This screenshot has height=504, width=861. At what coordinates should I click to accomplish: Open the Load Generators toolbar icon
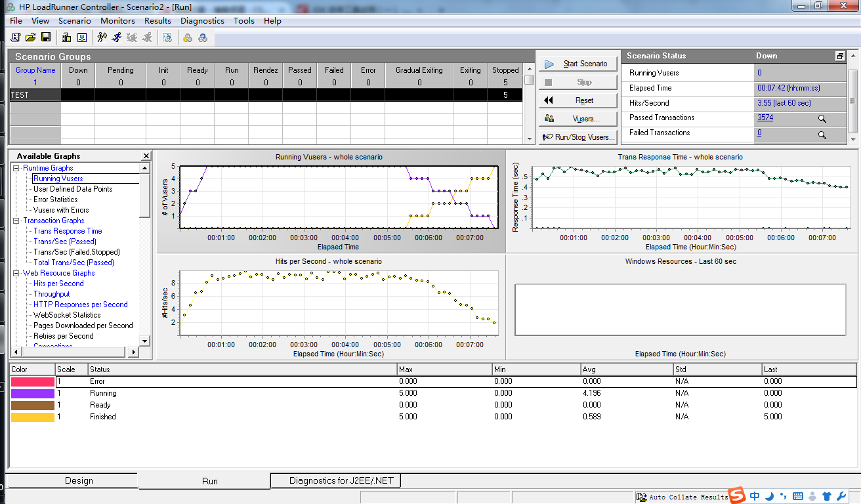(x=66, y=37)
